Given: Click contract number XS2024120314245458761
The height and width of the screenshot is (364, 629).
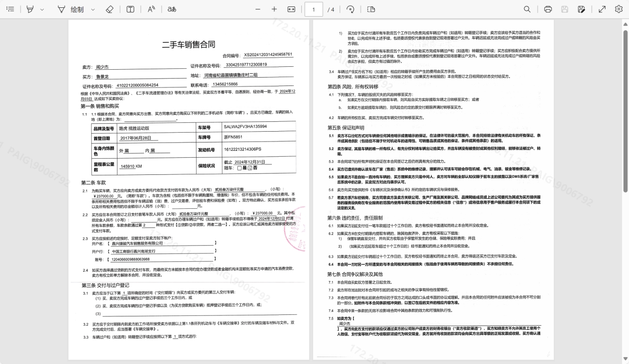Looking at the screenshot, I should point(268,55).
